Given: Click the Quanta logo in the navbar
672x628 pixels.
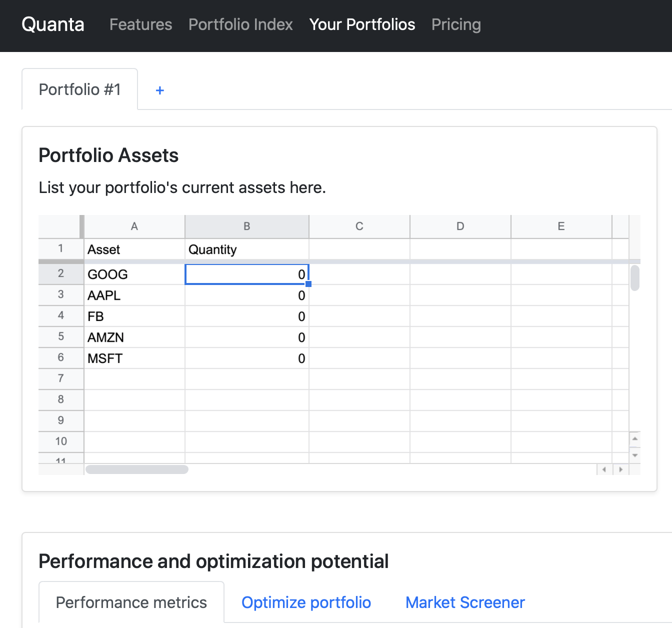Looking at the screenshot, I should 52,24.
